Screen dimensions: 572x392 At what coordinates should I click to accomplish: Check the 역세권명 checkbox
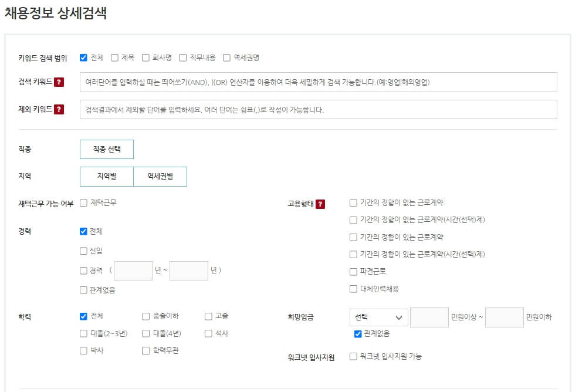tap(226, 57)
